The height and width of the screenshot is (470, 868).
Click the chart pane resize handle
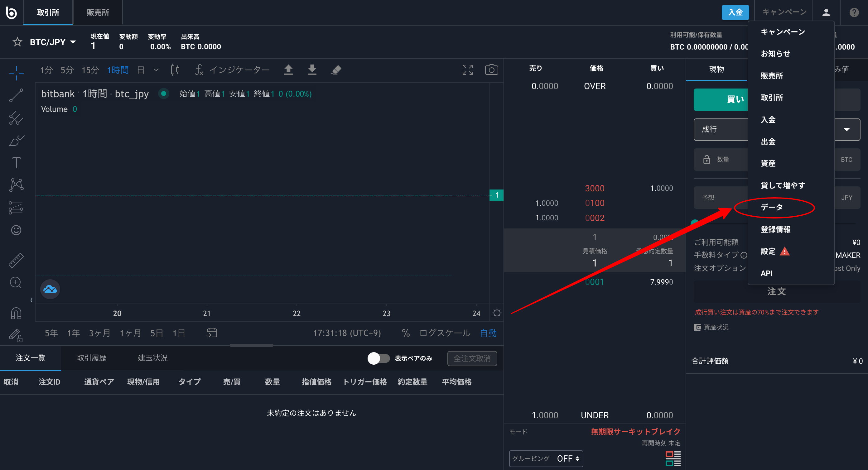(x=251, y=345)
